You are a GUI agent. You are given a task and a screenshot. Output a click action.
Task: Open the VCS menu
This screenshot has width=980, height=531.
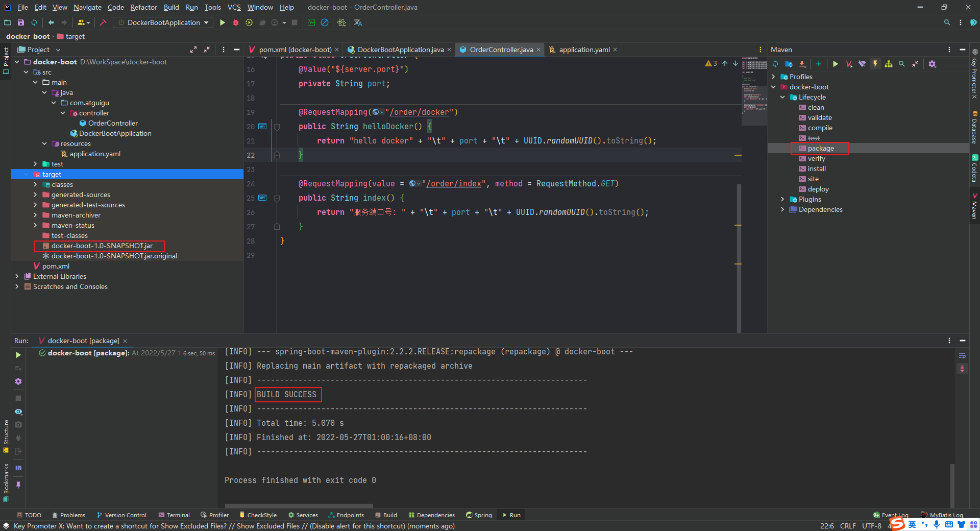coord(234,7)
